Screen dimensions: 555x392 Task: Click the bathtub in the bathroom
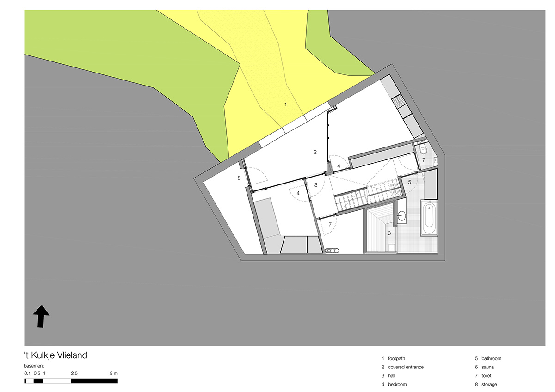tap(429, 218)
